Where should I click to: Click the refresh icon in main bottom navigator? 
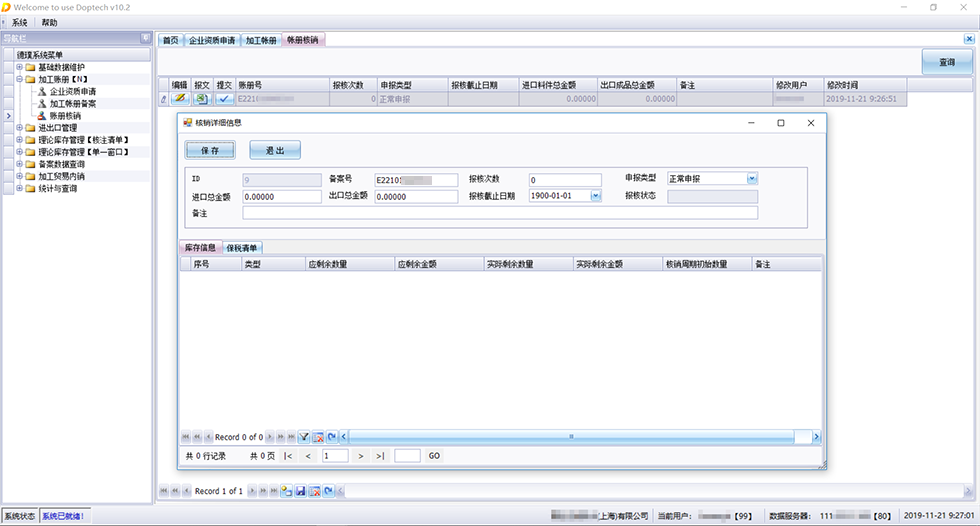tap(329, 491)
